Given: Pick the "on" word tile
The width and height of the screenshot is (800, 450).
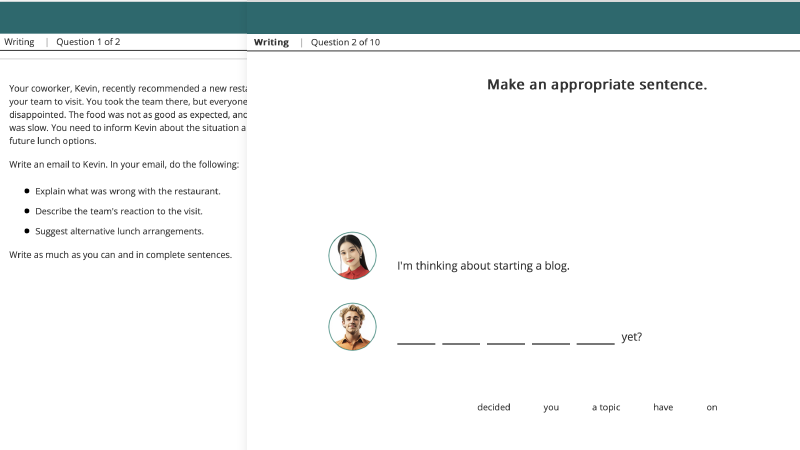Looking at the screenshot, I should coord(712,407).
